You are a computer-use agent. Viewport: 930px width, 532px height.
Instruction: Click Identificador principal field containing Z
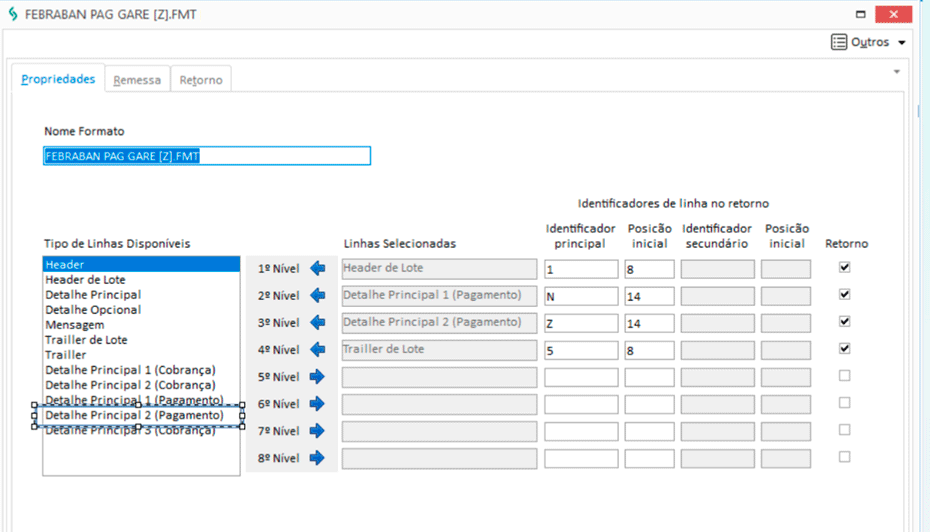point(581,323)
